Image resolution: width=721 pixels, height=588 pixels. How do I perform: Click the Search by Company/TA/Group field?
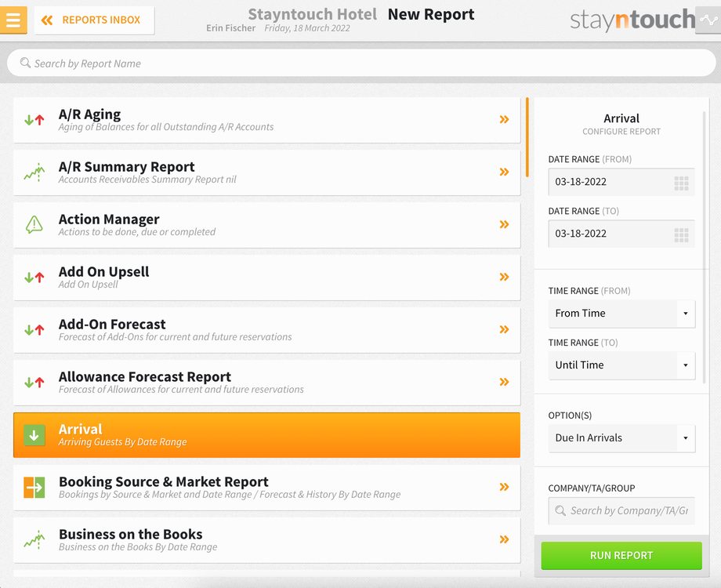pyautogui.click(x=621, y=510)
